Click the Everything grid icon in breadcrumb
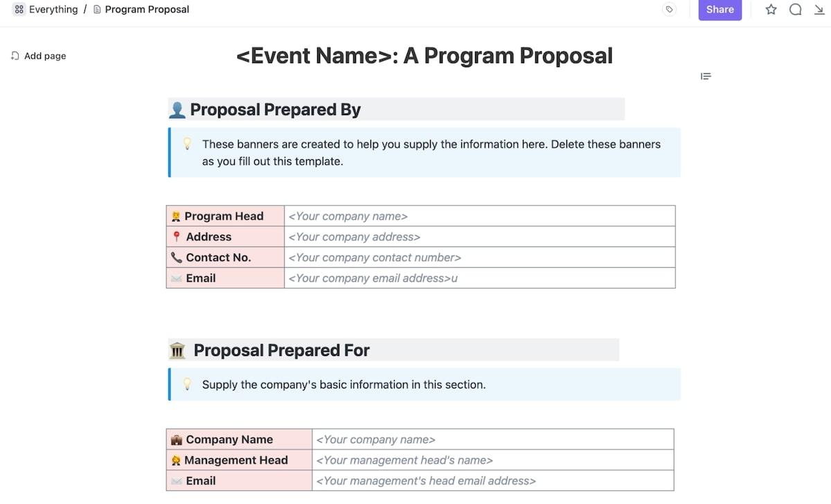The image size is (831, 504). tap(19, 10)
